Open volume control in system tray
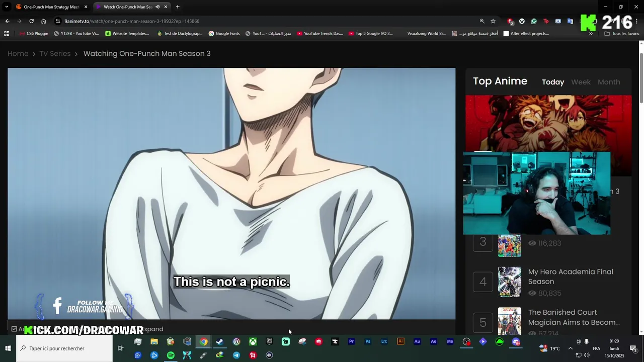Image resolution: width=644 pixels, height=362 pixels. (x=587, y=355)
